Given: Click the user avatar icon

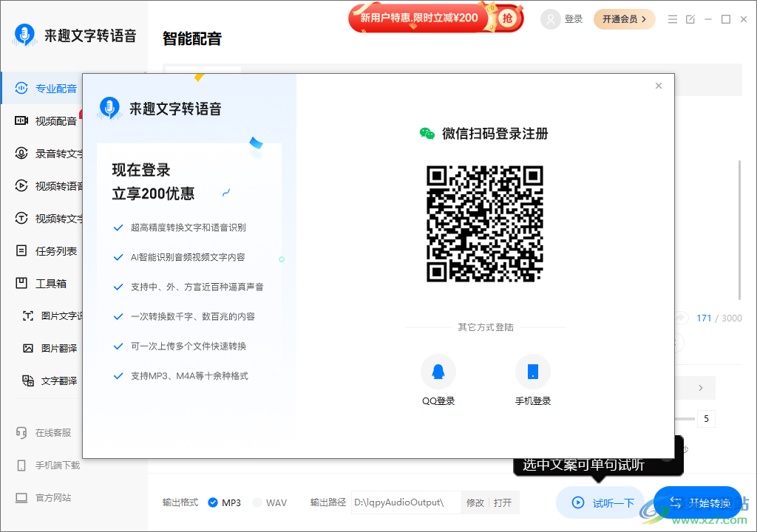Looking at the screenshot, I should pyautogui.click(x=550, y=19).
